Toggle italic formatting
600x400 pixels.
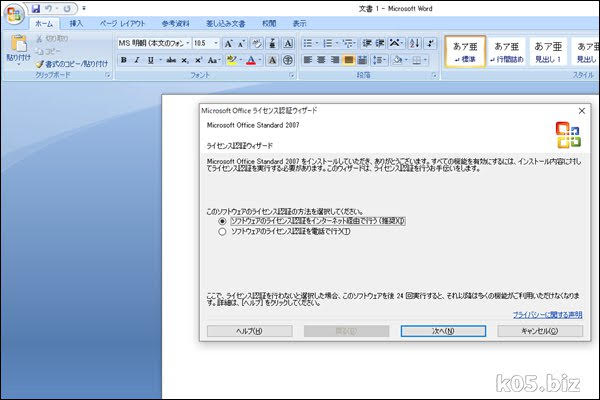[x=137, y=60]
